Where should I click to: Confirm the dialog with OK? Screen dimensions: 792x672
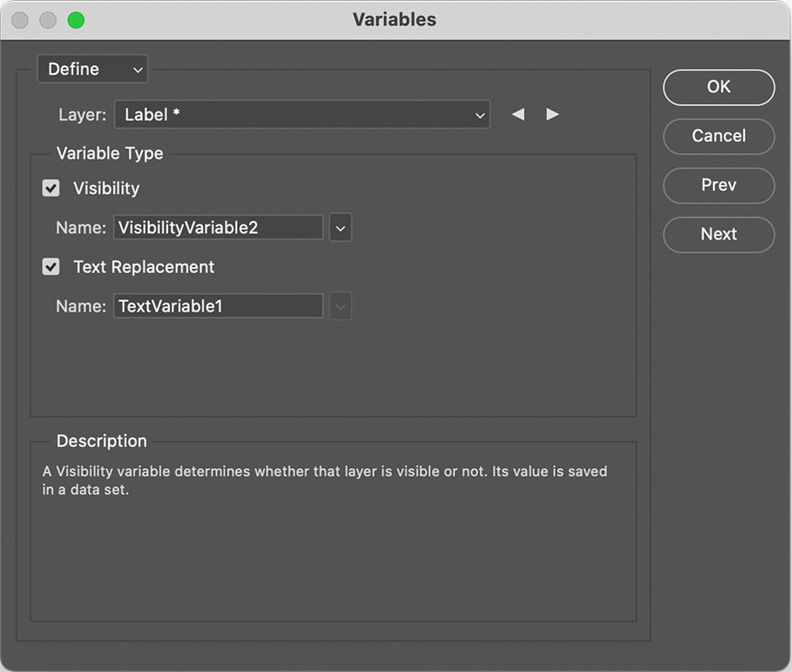(718, 87)
